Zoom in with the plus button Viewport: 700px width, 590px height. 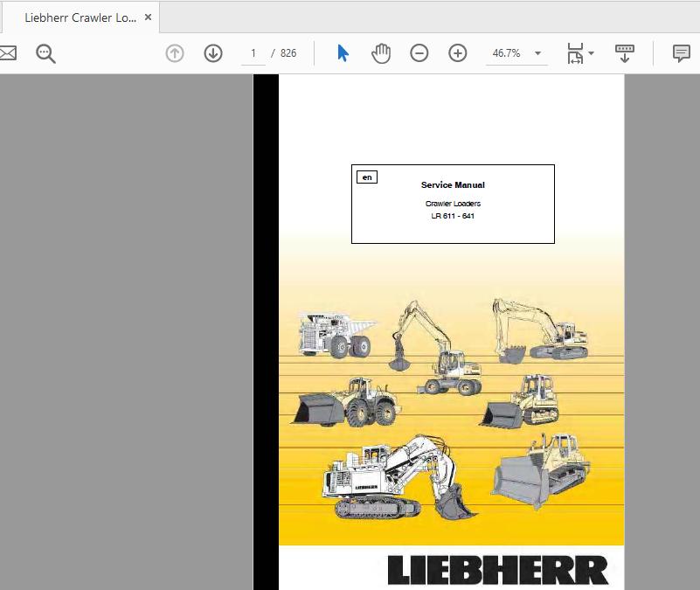[x=458, y=53]
